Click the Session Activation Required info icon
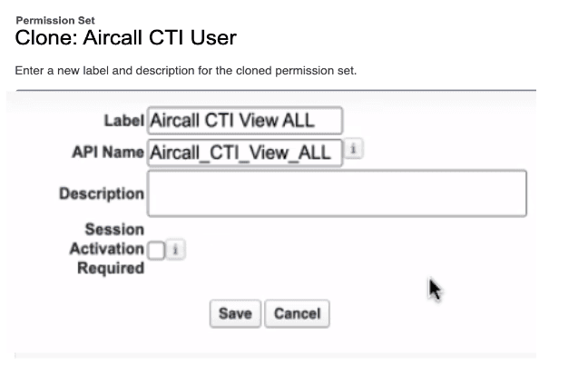The width and height of the screenshot is (588, 365). click(174, 250)
